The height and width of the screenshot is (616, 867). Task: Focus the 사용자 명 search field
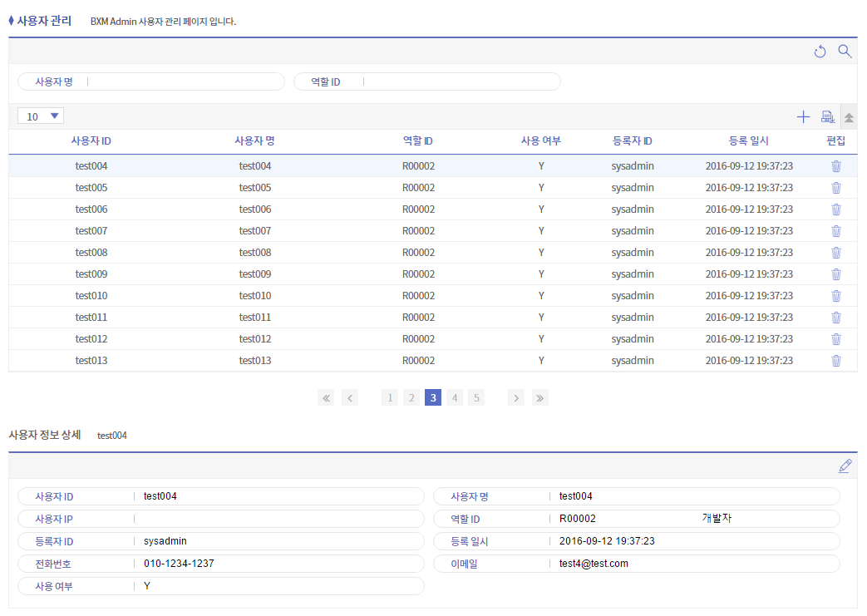pyautogui.click(x=151, y=81)
